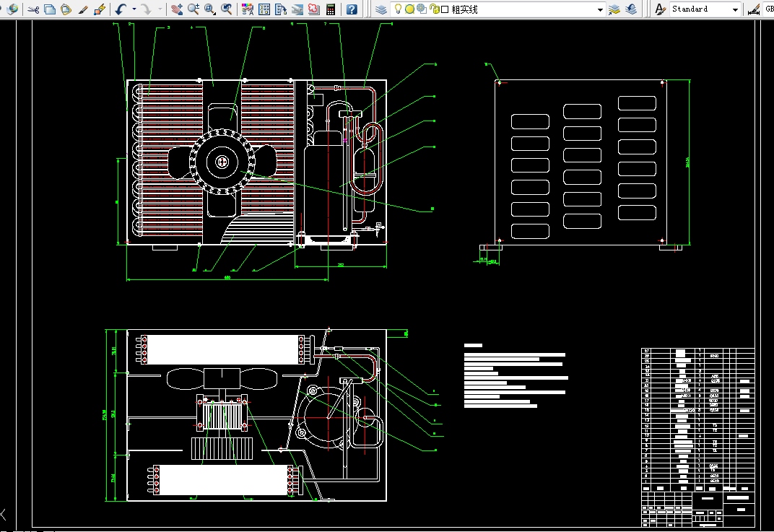Open the Properties palette icon

[248, 9]
